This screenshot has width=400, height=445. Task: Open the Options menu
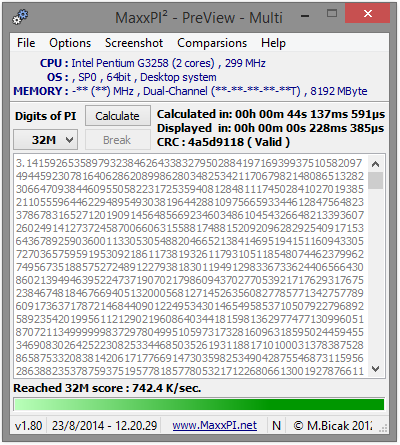(70, 43)
